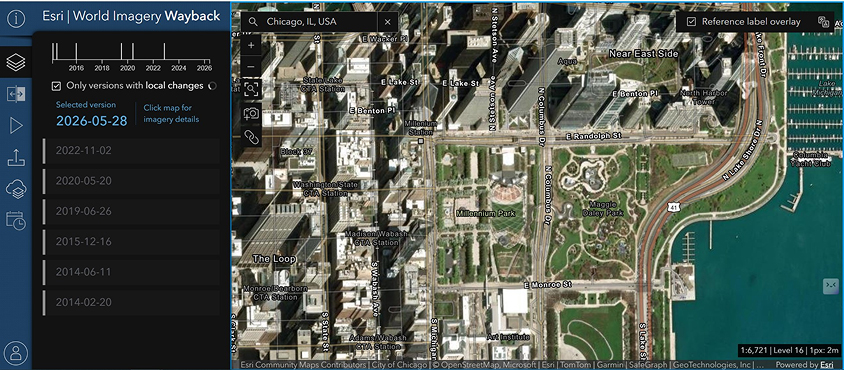The image size is (844, 370).
Task: Select the 2014-06-11 imagery version
Action: pos(132,272)
